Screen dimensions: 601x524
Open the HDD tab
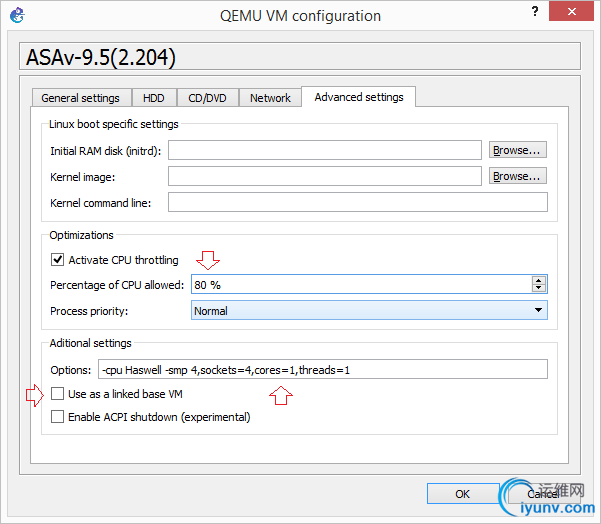(154, 98)
